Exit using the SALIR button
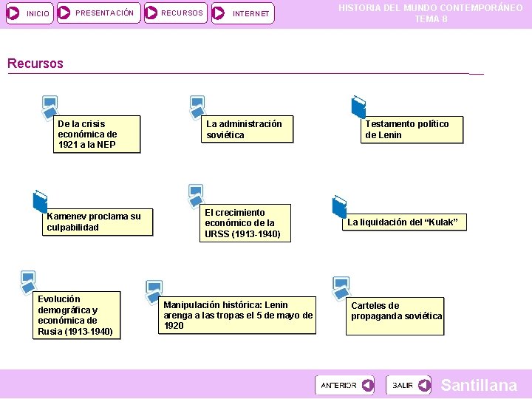532x399 pixels. [x=409, y=385]
